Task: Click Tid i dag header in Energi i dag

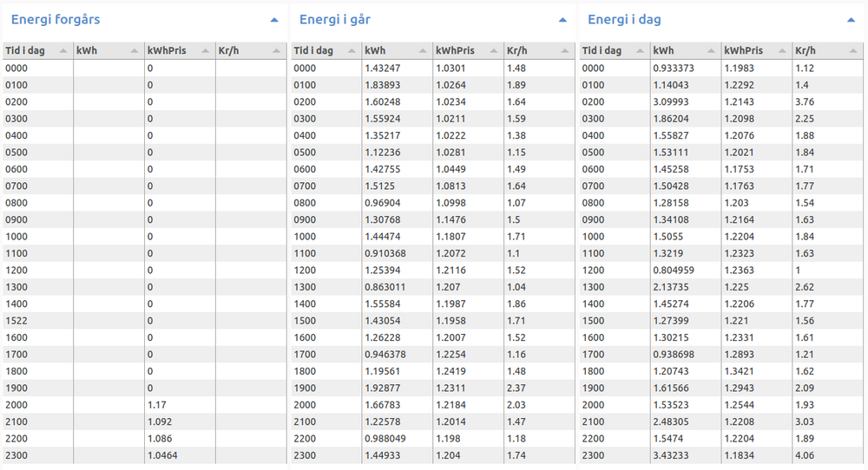Action: (602, 51)
